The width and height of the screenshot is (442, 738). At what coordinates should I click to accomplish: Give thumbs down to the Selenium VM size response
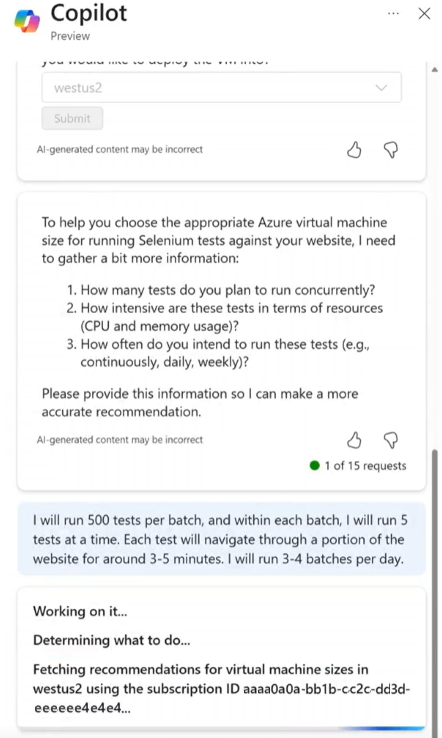391,440
